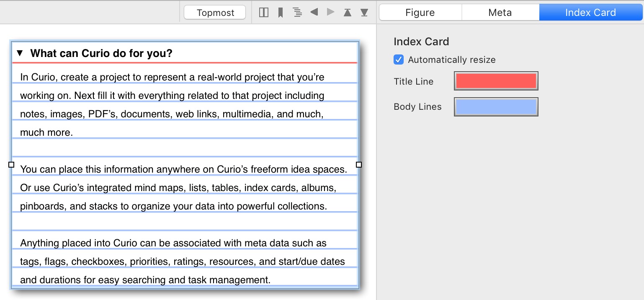Image resolution: width=644 pixels, height=300 pixels.
Task: Click the left-edge selection handle of the card
Action: (x=11, y=165)
